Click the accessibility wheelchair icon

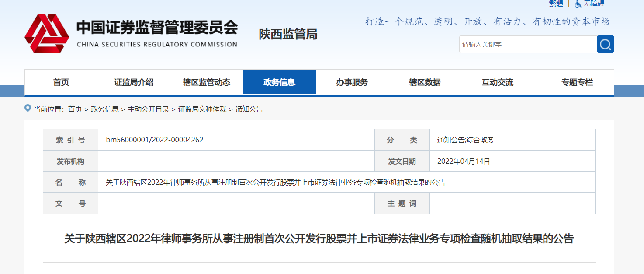pos(578,4)
